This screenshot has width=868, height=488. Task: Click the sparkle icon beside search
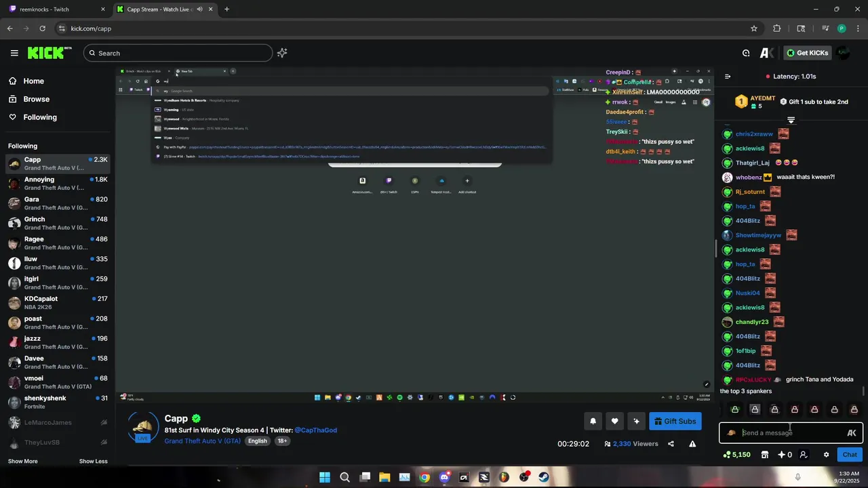pyautogui.click(x=282, y=53)
